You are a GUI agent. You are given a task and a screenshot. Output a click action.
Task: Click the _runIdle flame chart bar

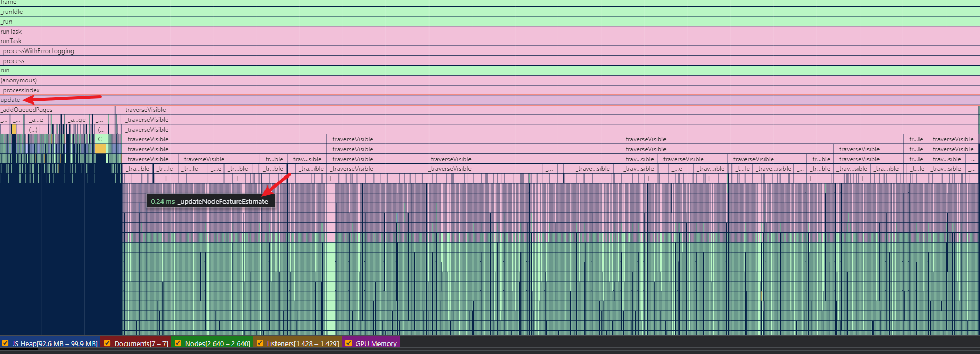click(489, 12)
